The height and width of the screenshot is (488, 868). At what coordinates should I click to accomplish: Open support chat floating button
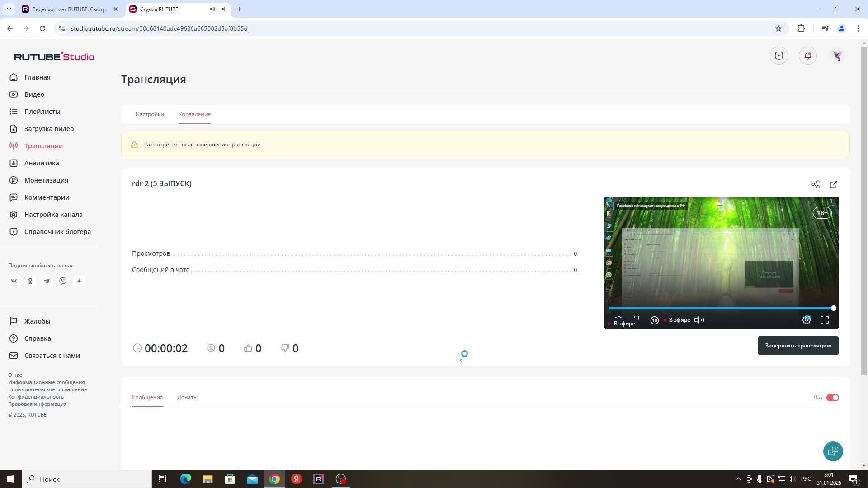(832, 451)
